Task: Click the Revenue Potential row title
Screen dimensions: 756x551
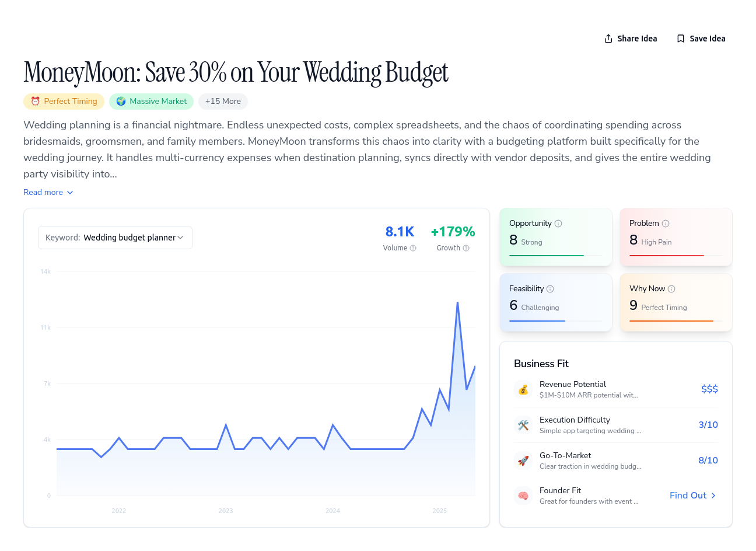Action: [x=573, y=384]
